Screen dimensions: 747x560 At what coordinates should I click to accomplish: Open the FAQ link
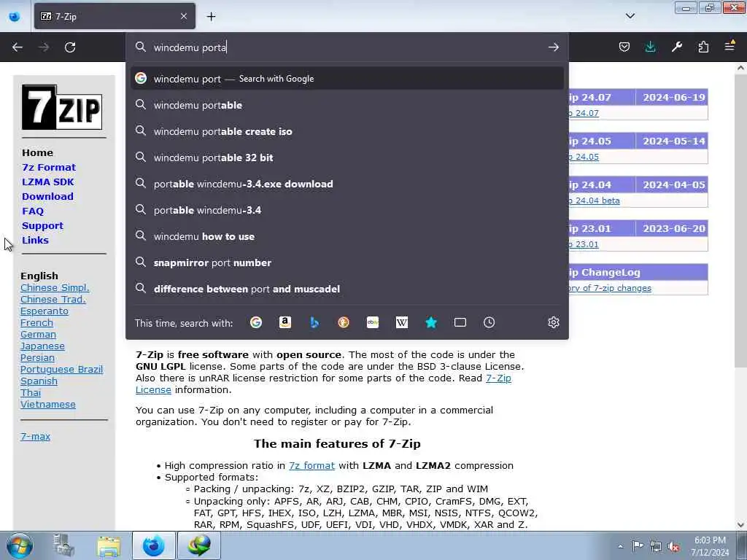click(32, 211)
